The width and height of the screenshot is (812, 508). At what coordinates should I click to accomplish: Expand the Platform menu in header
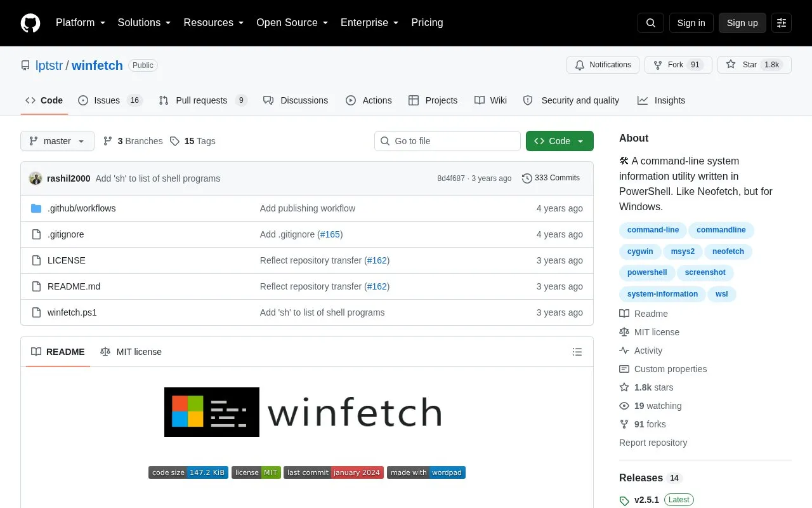(81, 23)
